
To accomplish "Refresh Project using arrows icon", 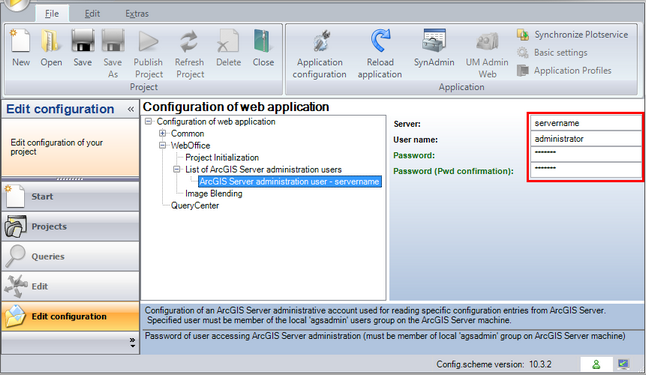I will coord(189,54).
